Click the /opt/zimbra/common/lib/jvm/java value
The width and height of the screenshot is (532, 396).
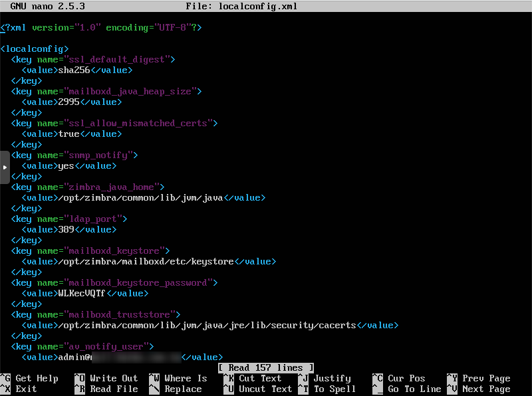click(140, 198)
